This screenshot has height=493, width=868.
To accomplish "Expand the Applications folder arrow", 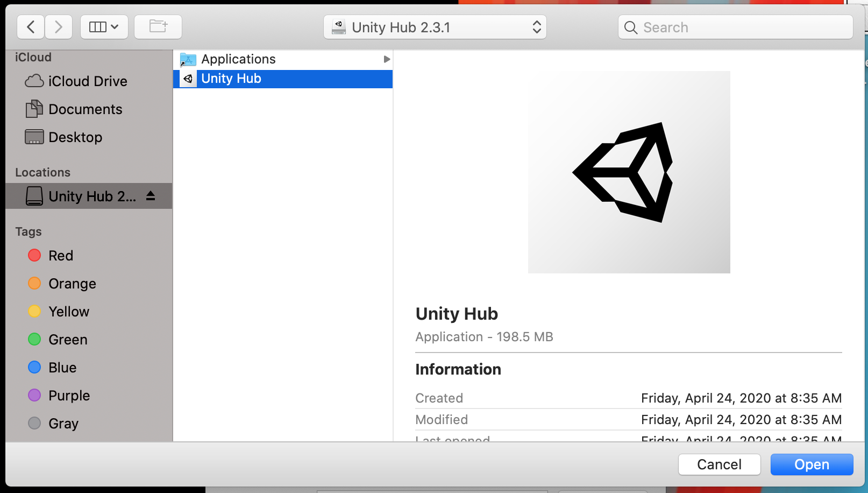I will point(387,59).
